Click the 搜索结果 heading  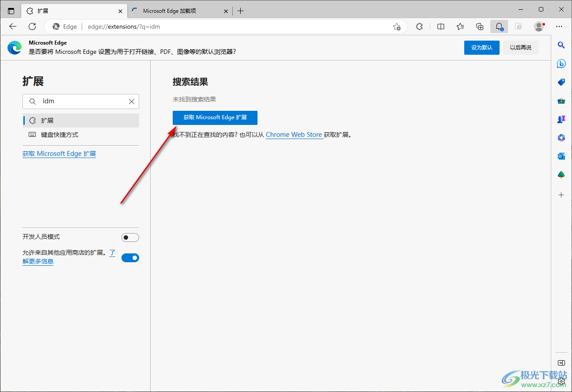(x=190, y=82)
